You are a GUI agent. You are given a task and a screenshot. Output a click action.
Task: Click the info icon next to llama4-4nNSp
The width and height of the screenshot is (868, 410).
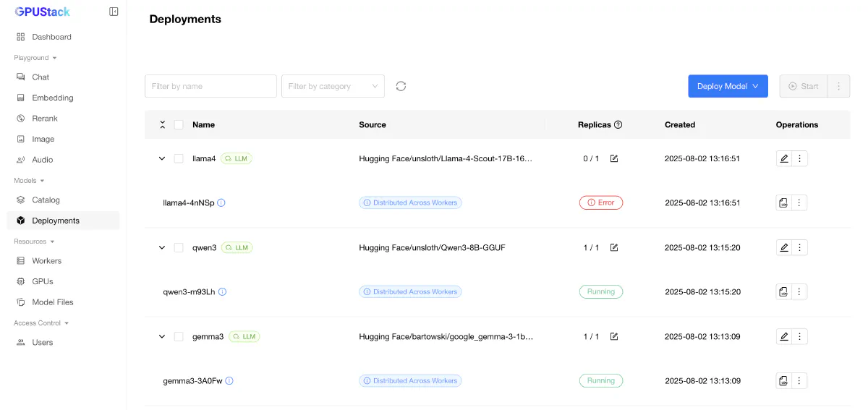coord(221,202)
